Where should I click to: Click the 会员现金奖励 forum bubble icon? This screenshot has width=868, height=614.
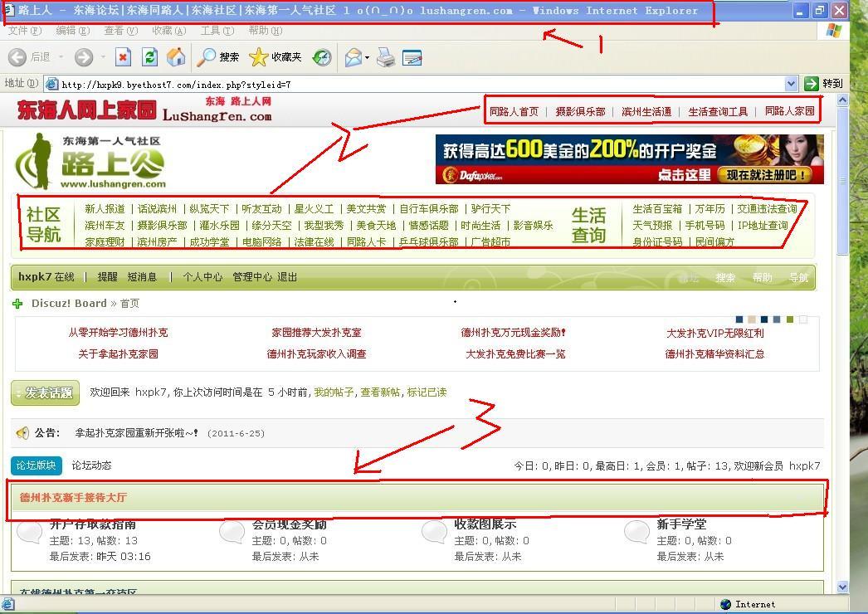[x=232, y=531]
